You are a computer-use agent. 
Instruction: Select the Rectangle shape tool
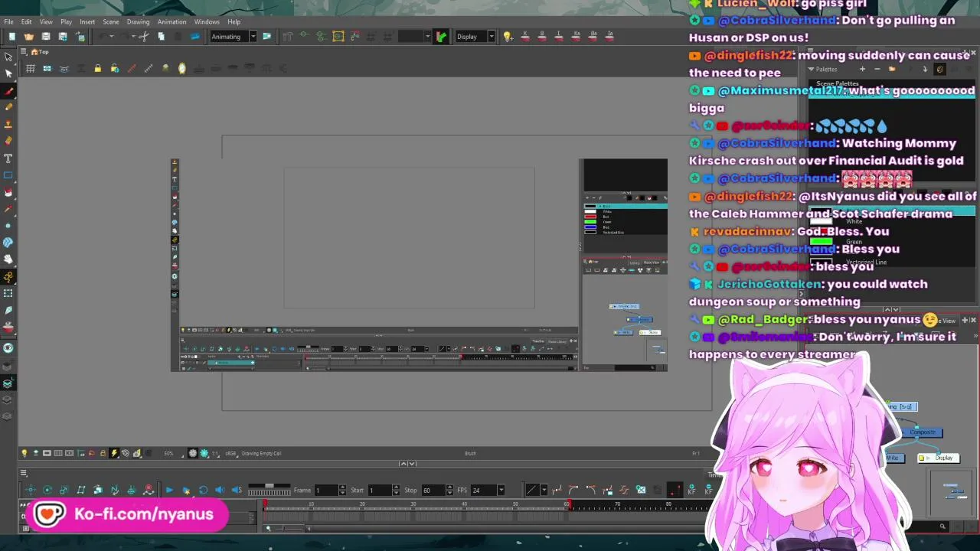(x=8, y=174)
